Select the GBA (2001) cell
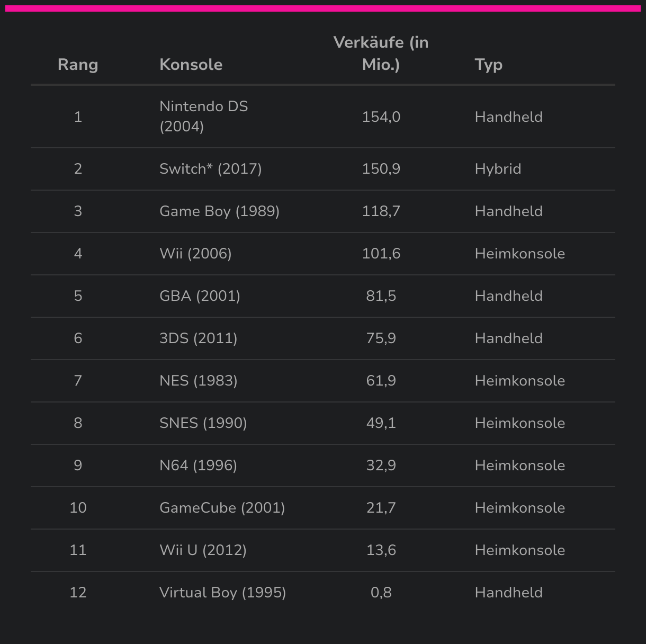This screenshot has height=644, width=646. [x=200, y=296]
